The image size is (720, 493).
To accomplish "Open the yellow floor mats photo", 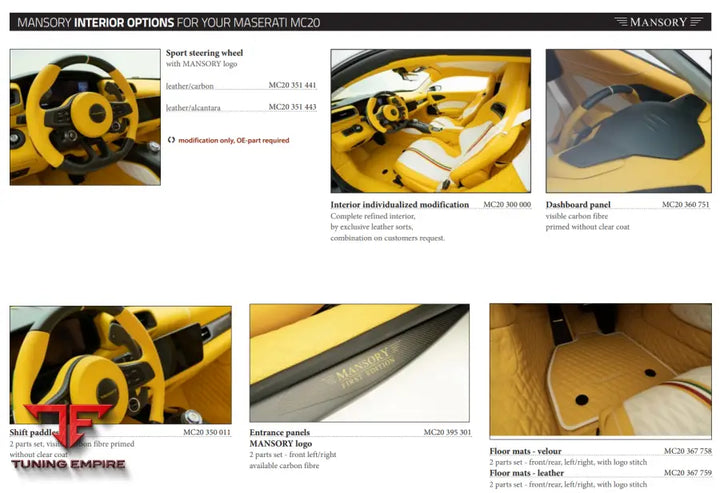I will click(x=601, y=370).
